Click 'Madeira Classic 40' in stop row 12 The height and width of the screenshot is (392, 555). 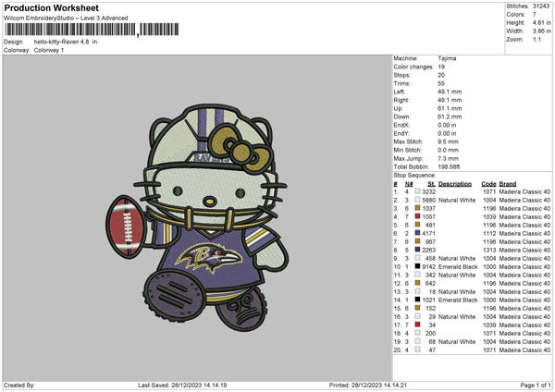coord(524,284)
